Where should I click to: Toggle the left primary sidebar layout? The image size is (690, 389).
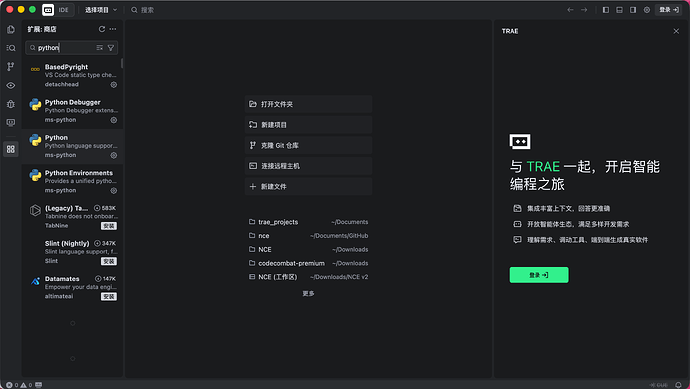606,10
